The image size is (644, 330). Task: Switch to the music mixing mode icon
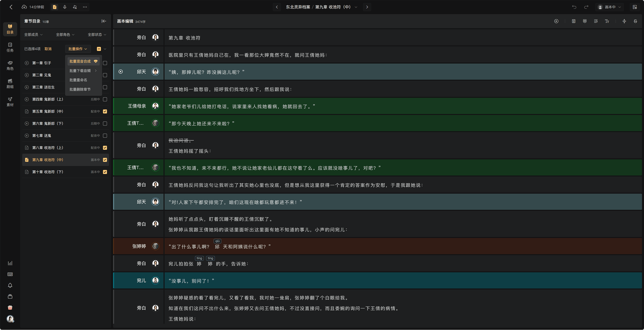pyautogui.click(x=75, y=7)
